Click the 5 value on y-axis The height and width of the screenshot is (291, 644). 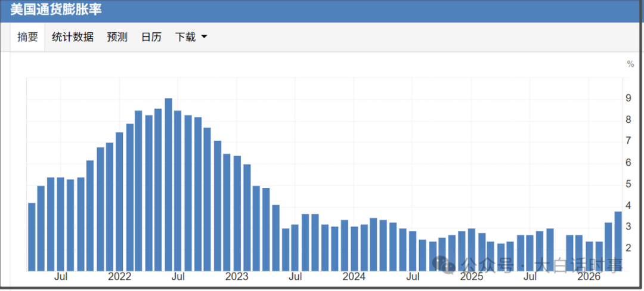coord(628,185)
